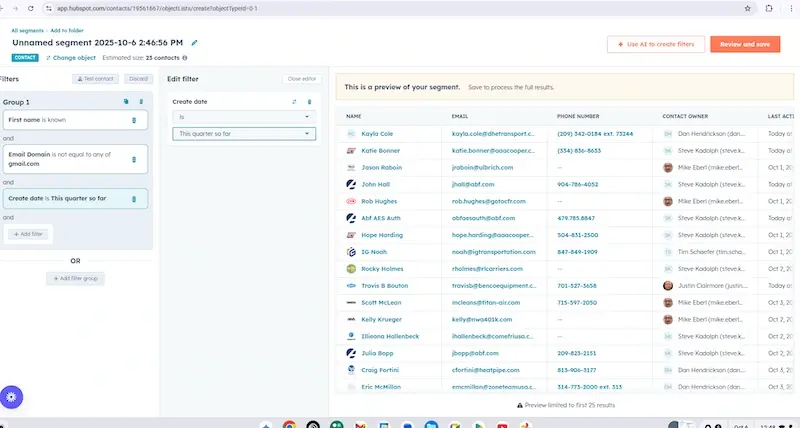800x428 pixels.
Task: Open contact Eric McMillan
Action: point(381,387)
